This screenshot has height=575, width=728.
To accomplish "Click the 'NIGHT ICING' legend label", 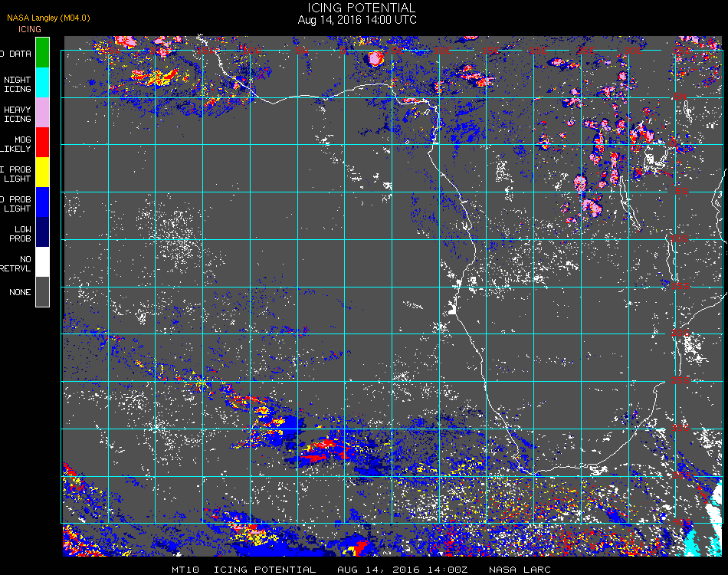I will coord(17,84).
